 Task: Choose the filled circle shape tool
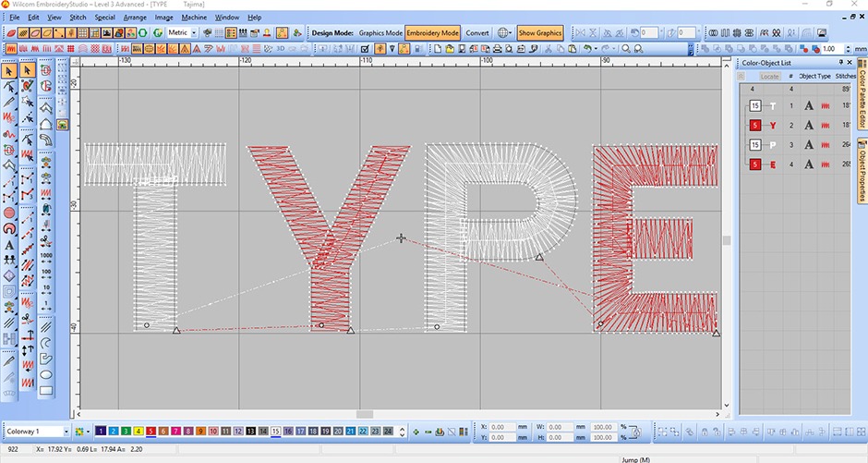click(x=9, y=213)
